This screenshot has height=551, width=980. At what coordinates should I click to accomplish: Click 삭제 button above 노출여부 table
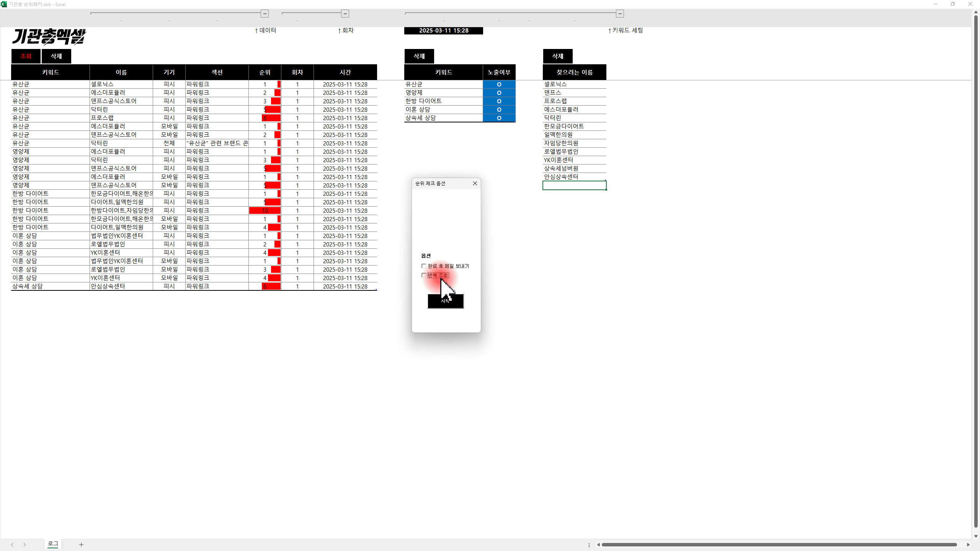pos(419,56)
